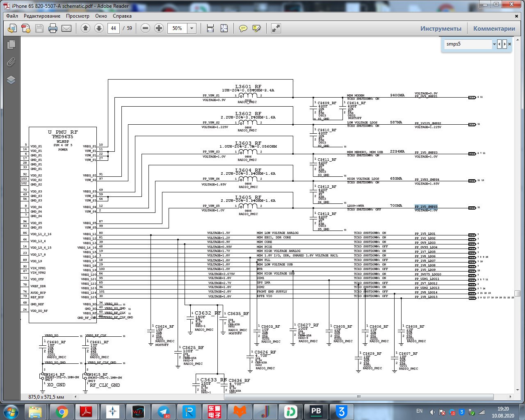Click the page size 875,0 x 571,5 мм
525x420 pixels.
pyautogui.click(x=46, y=397)
